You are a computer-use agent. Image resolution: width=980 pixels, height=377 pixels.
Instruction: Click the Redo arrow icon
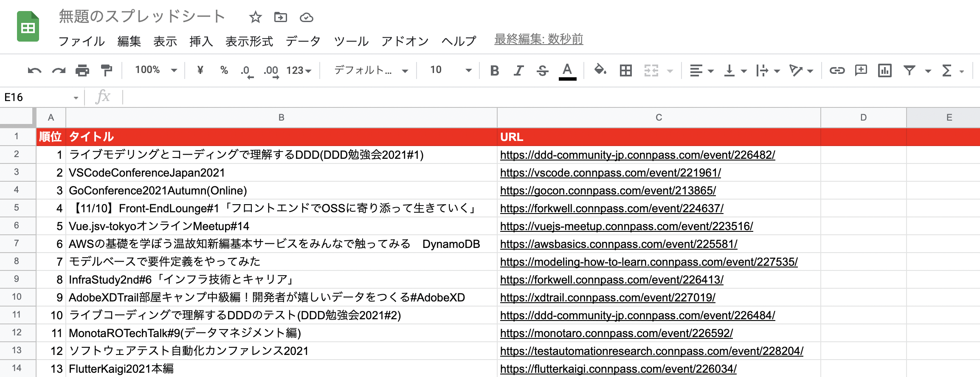pos(59,70)
